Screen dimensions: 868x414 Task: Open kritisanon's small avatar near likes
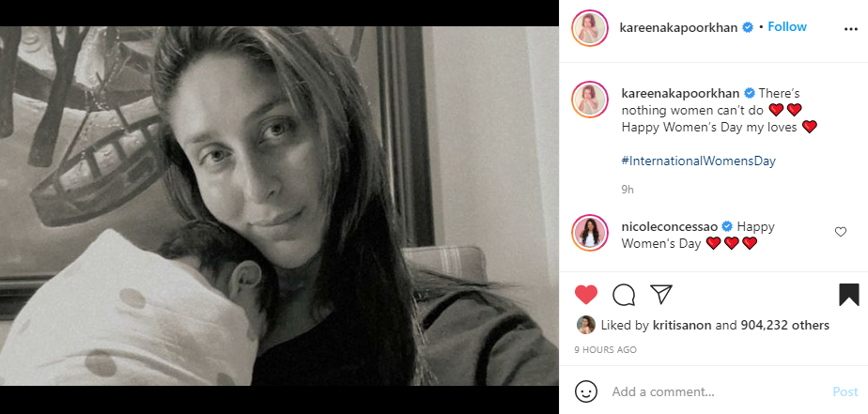click(x=585, y=325)
